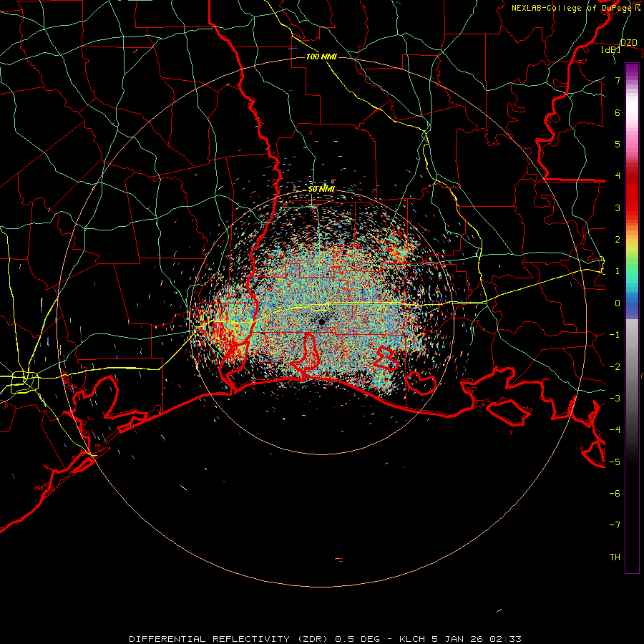This screenshot has width=644, height=644.
Task: Click the 7 value on the color scale
Action: click(x=618, y=80)
